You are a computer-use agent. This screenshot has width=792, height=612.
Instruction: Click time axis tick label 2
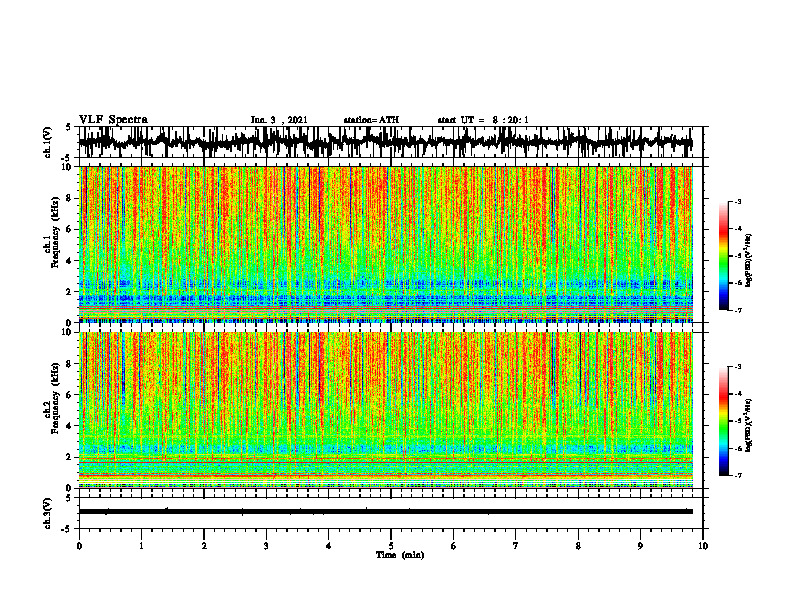click(x=204, y=546)
